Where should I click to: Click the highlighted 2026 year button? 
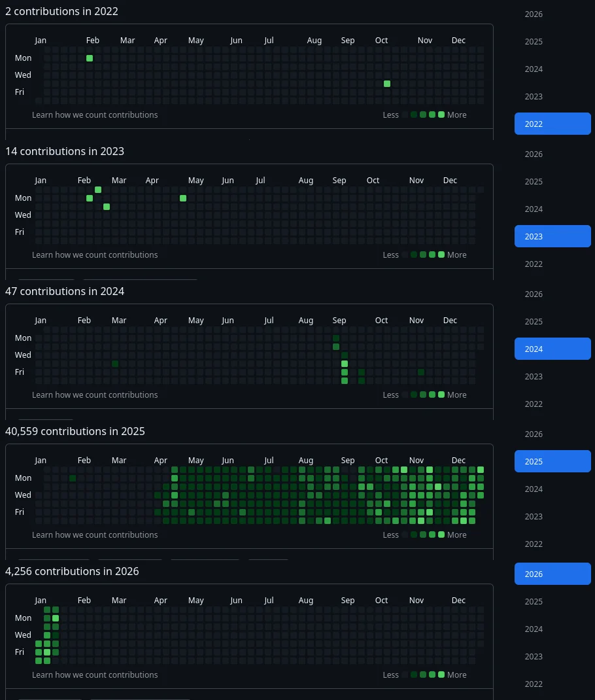point(552,574)
